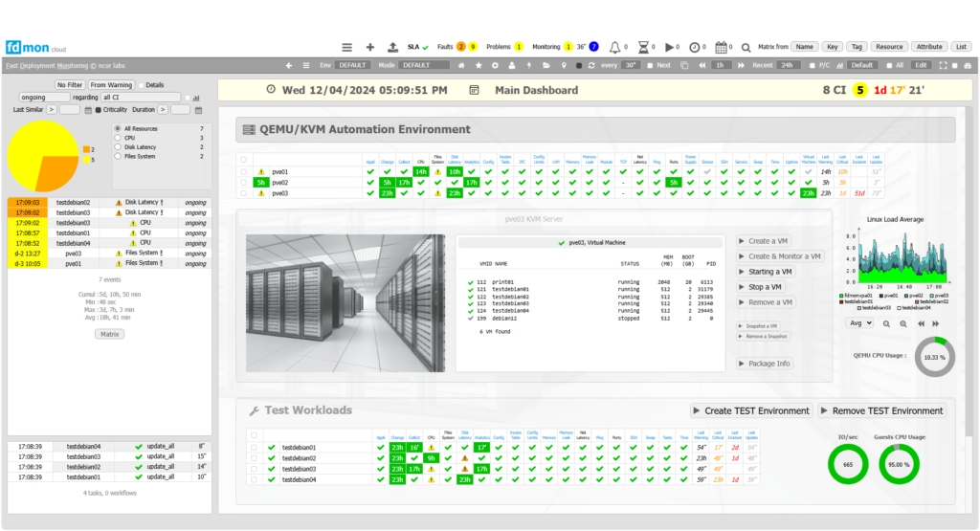The height and width of the screenshot is (531, 980).
Task: Click the calendar icon next to Duration
Action: [x=198, y=110]
